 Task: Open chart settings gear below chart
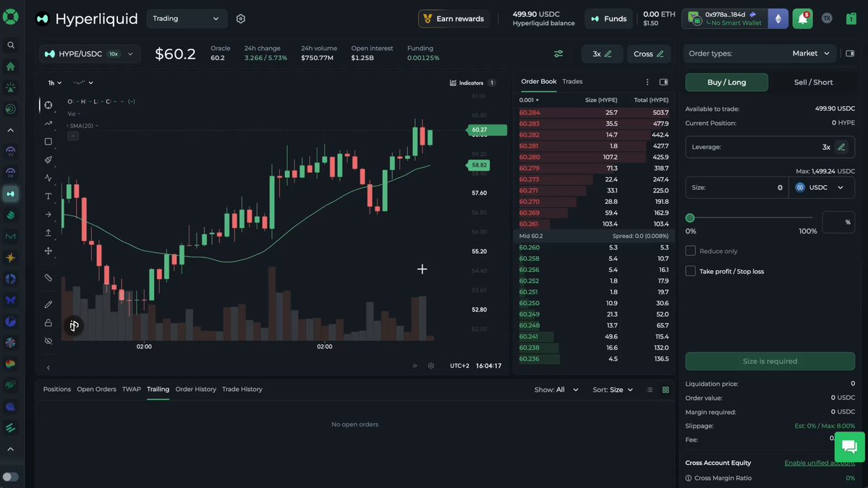coord(431,366)
